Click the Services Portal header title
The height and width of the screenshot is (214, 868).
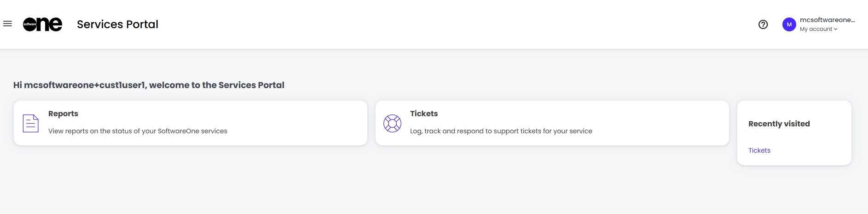click(117, 24)
